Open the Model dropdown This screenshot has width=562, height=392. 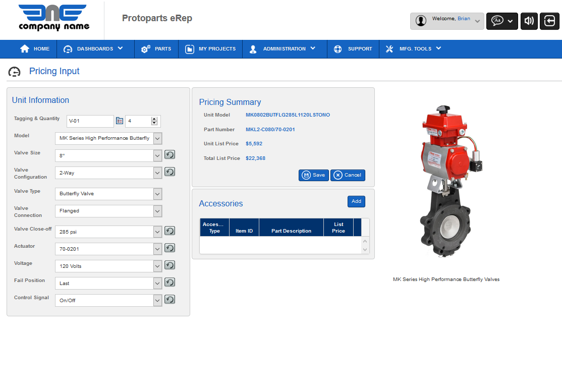(157, 138)
